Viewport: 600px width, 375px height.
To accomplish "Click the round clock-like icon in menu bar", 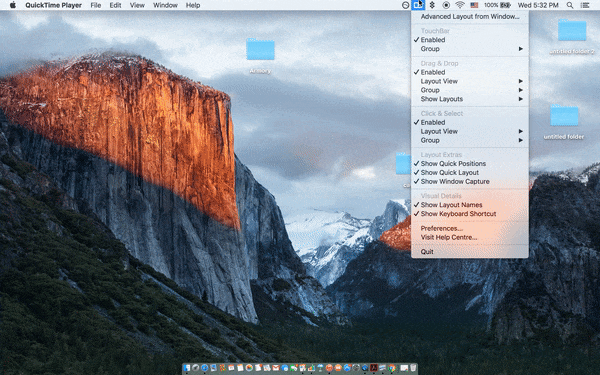I will click(405, 5).
